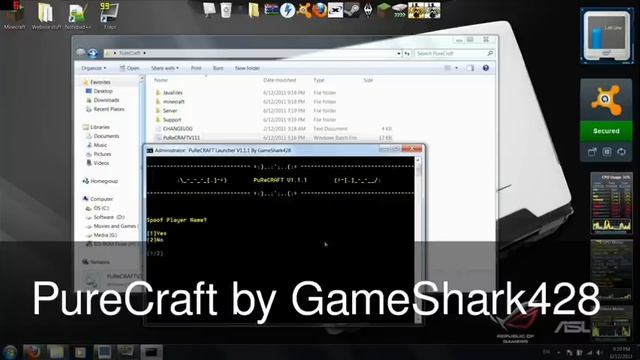Click the Avast gadget orange logo

point(606,100)
